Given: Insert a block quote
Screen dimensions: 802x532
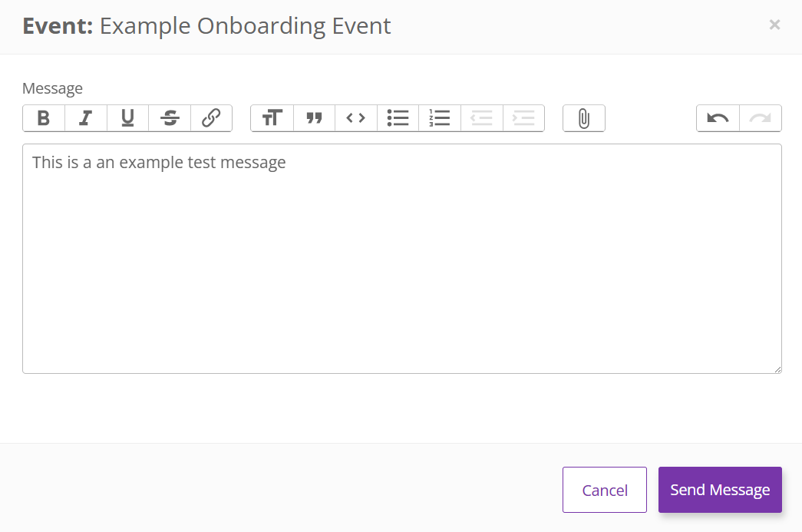Looking at the screenshot, I should pyautogui.click(x=314, y=118).
